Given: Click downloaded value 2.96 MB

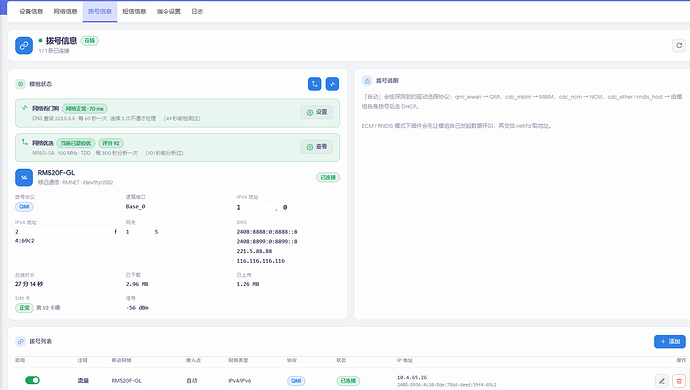Looking at the screenshot, I should click(137, 284).
